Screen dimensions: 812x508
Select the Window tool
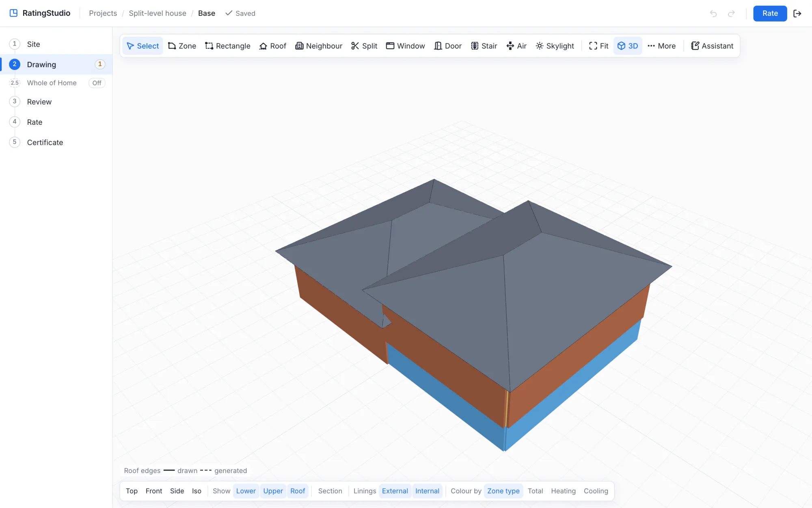click(406, 46)
